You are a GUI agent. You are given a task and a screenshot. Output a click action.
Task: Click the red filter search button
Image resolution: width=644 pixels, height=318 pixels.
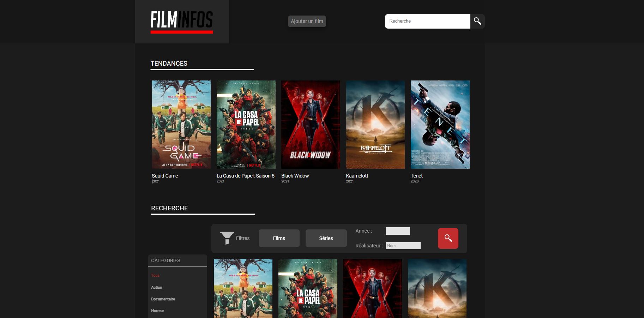pyautogui.click(x=448, y=238)
